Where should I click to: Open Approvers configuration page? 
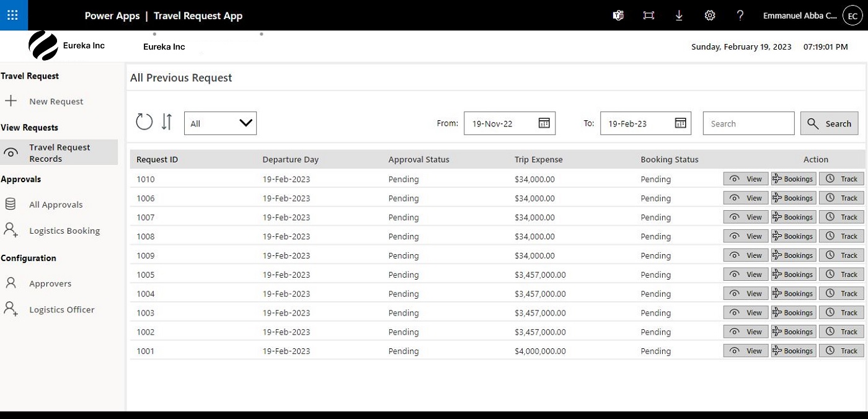tap(50, 283)
